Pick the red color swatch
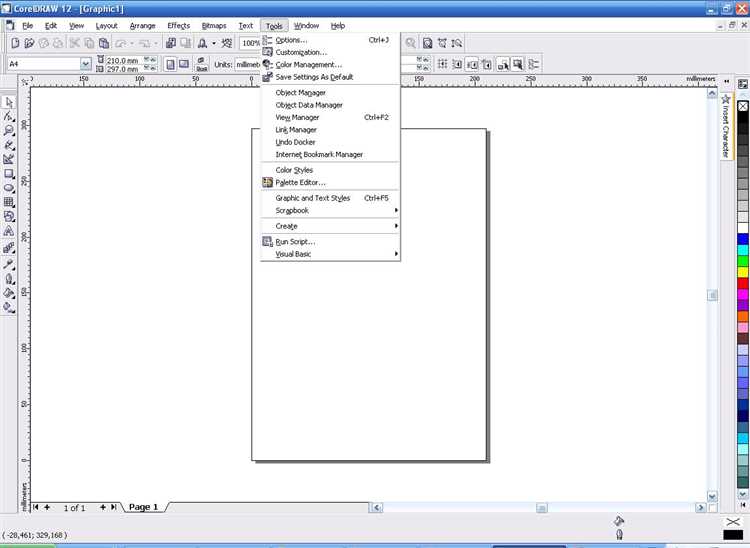This screenshot has width=750, height=548. (x=743, y=283)
